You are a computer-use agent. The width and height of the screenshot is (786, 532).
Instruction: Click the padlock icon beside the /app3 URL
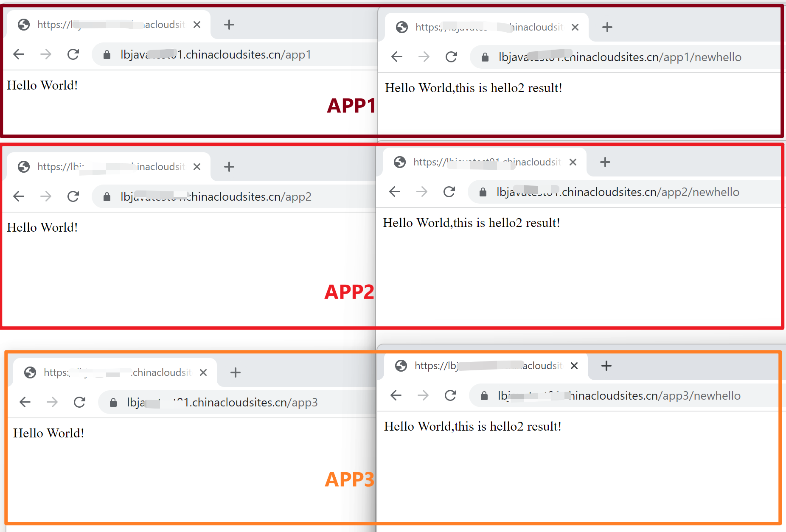pyautogui.click(x=113, y=403)
